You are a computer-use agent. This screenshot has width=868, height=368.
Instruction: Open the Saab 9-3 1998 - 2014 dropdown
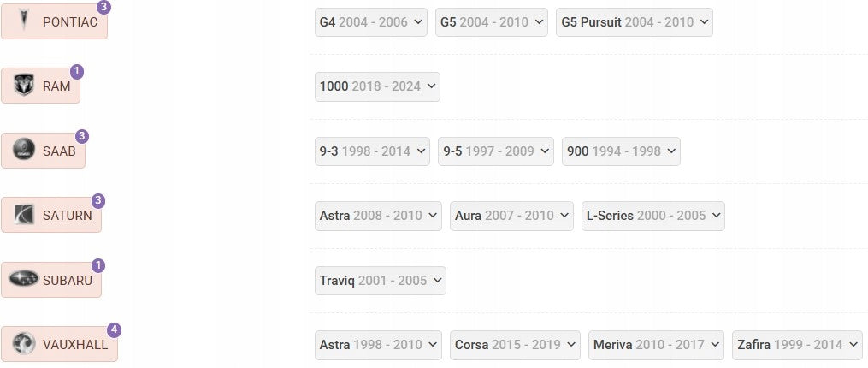click(x=372, y=151)
